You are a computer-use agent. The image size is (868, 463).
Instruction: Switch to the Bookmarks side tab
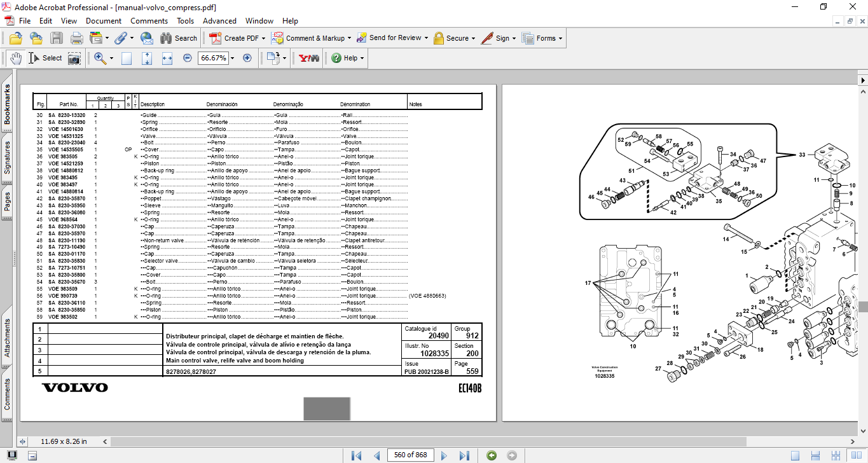point(8,105)
